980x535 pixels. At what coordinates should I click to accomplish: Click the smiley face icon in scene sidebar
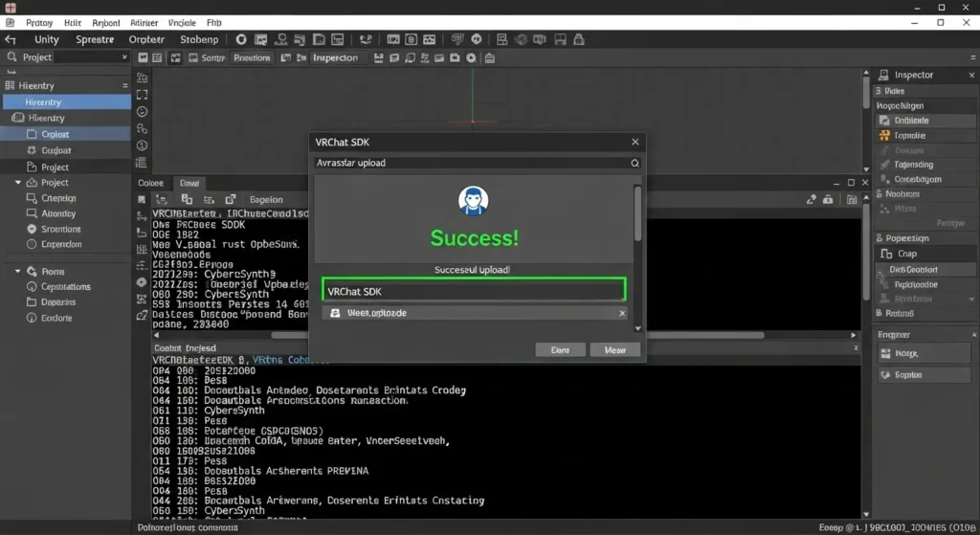[x=143, y=112]
